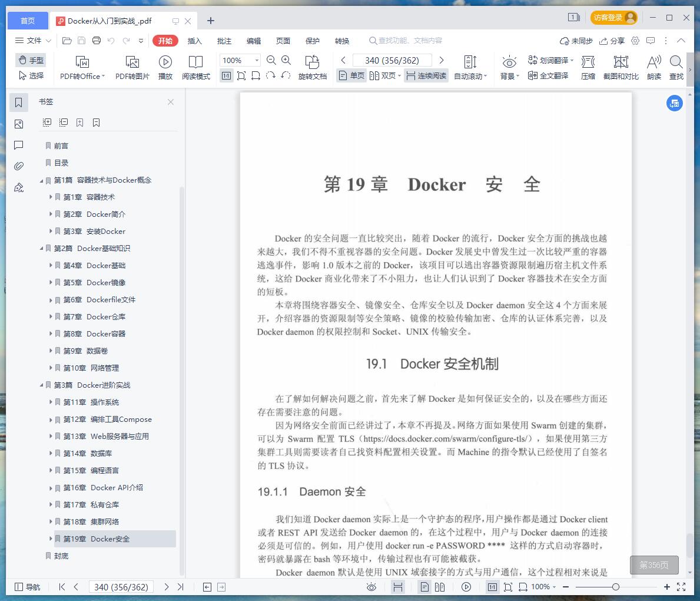Switch to the 编辑 edit tab
Viewport: 700px width, 601px height.
coord(254,41)
